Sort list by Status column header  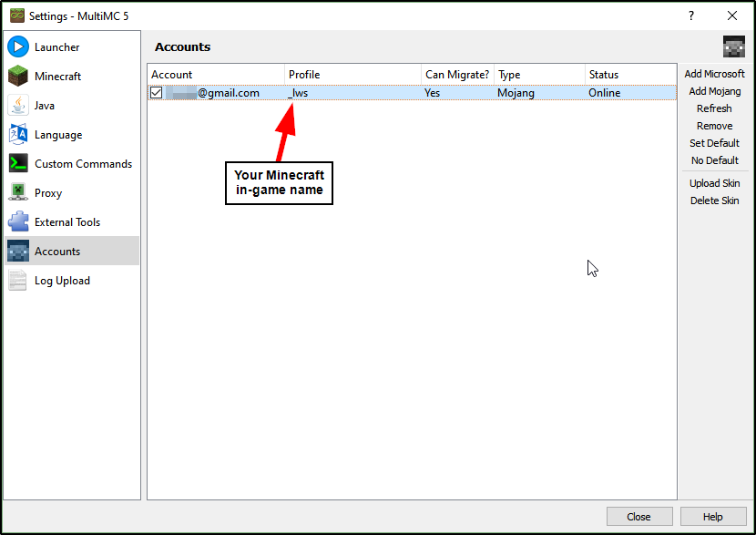point(629,75)
